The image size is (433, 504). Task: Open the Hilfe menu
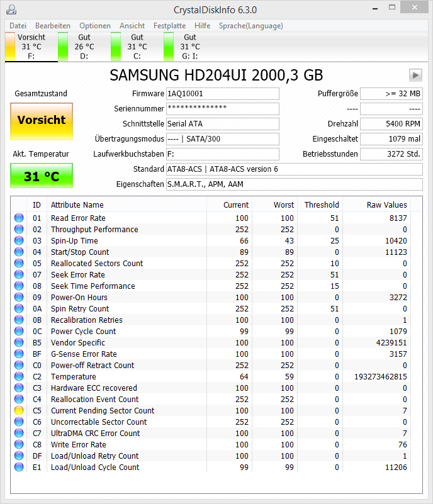click(202, 26)
